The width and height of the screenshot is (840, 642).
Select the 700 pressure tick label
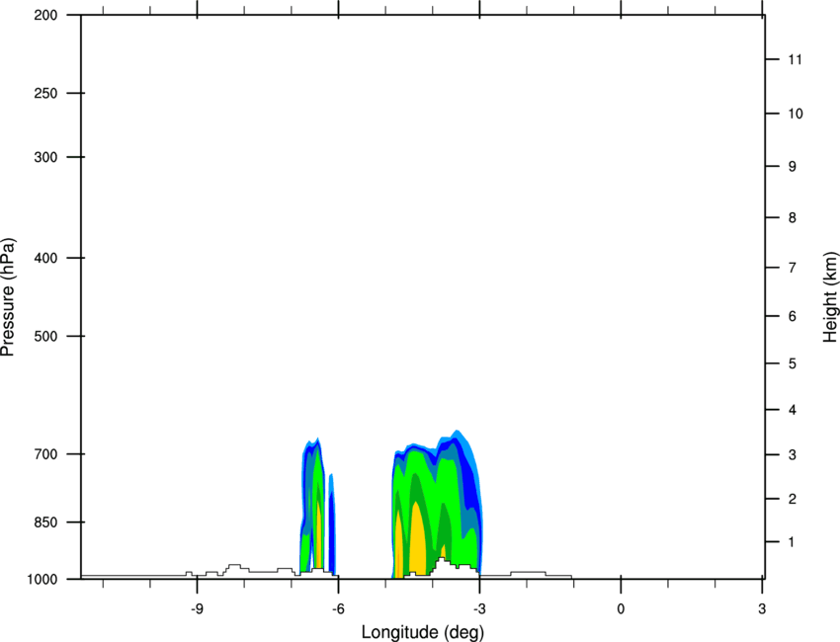point(45,454)
